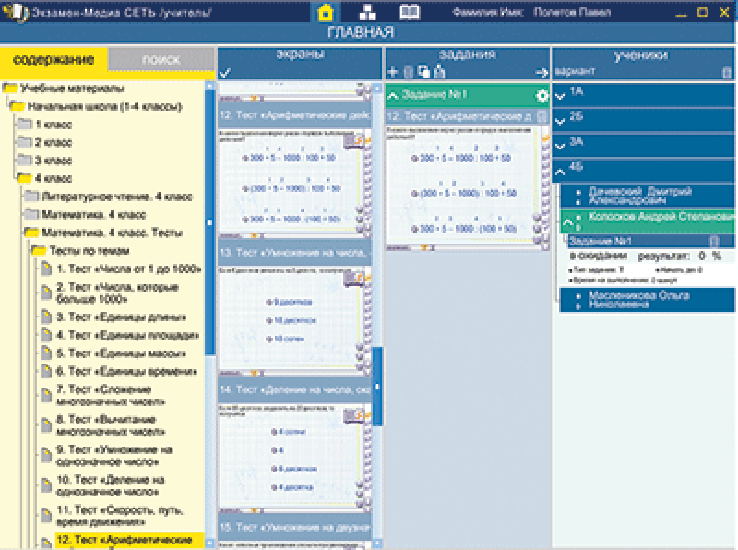Click the вариант label in ученики header

[575, 72]
